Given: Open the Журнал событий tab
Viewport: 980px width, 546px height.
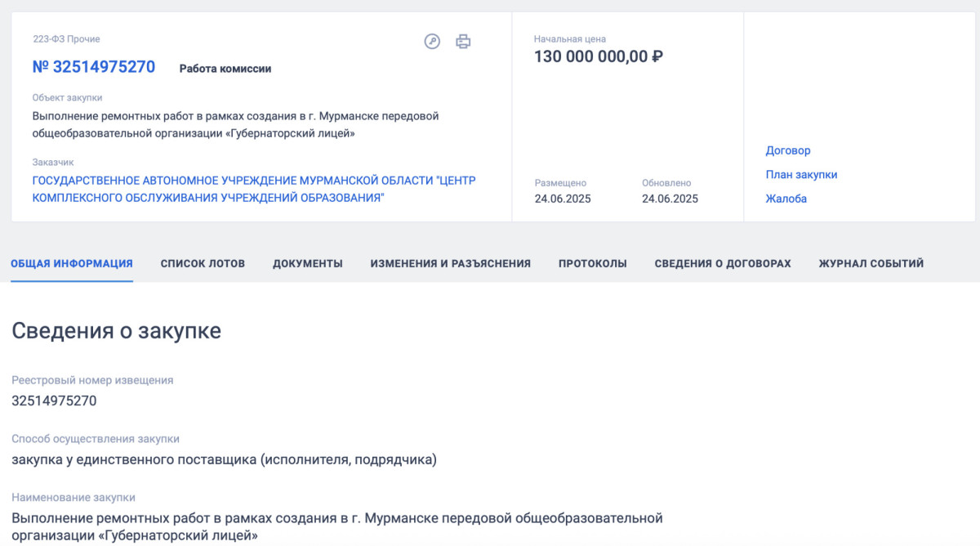Looking at the screenshot, I should [x=871, y=263].
